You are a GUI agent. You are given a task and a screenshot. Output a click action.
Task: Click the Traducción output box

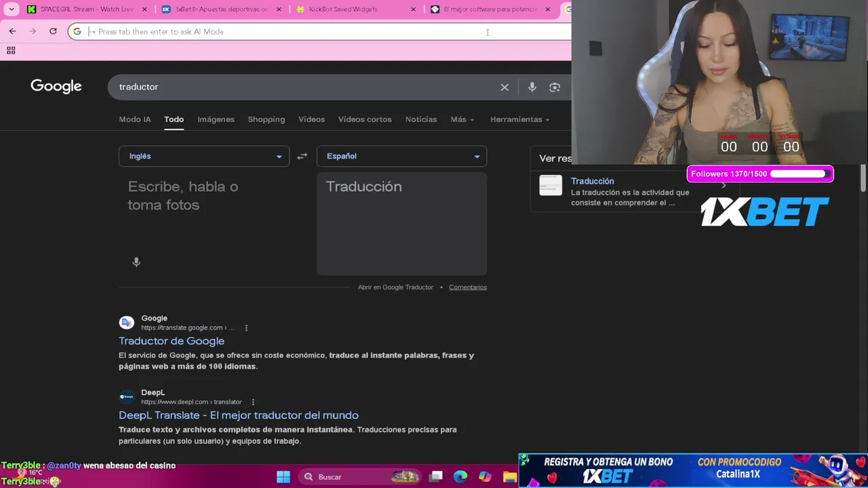pos(401,224)
